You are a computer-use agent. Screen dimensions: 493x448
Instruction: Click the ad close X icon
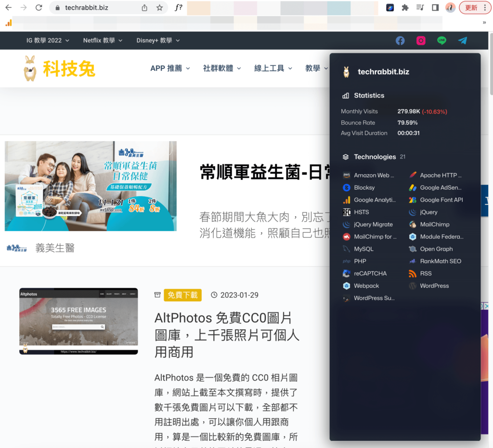pos(486,306)
